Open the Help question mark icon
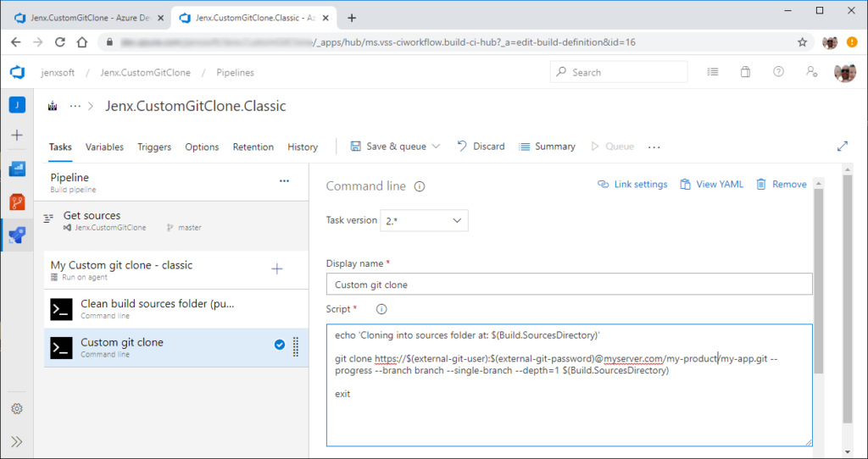The image size is (868, 459). tap(779, 72)
